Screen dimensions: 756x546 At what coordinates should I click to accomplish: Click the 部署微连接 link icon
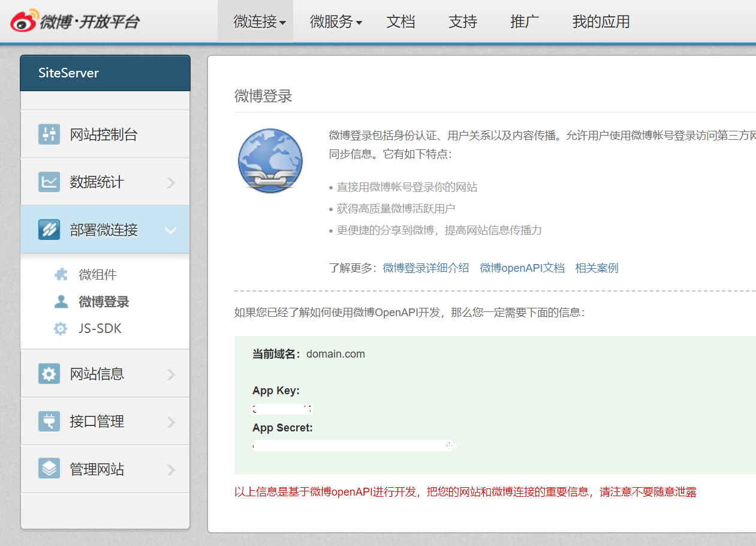pyautogui.click(x=49, y=230)
